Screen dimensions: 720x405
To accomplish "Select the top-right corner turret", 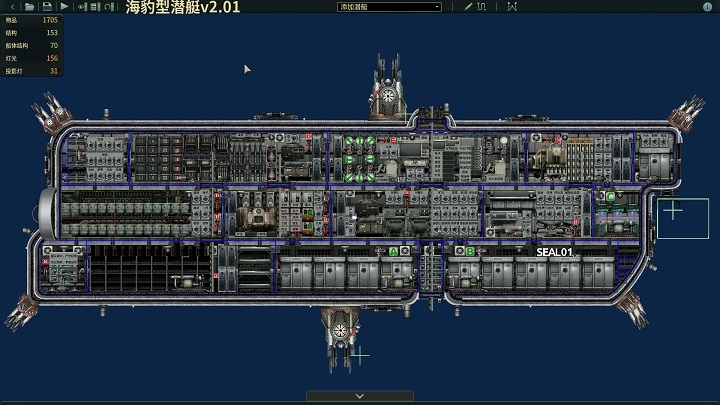I will 686,113.
